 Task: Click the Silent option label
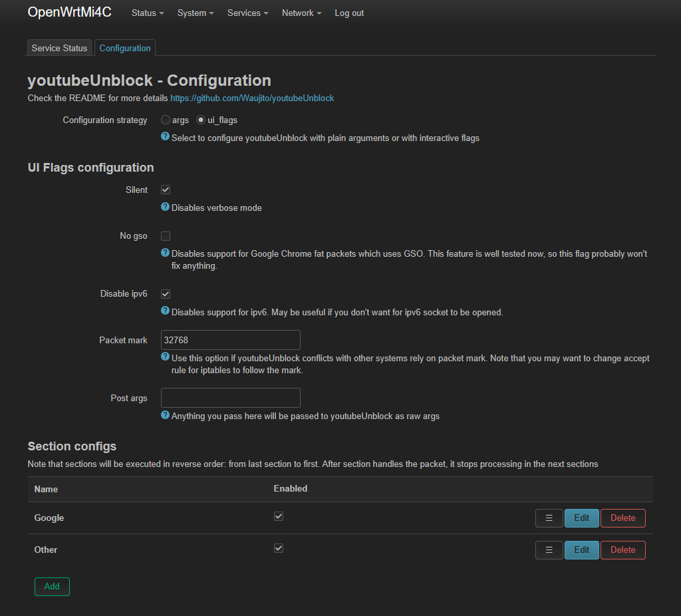click(x=136, y=190)
